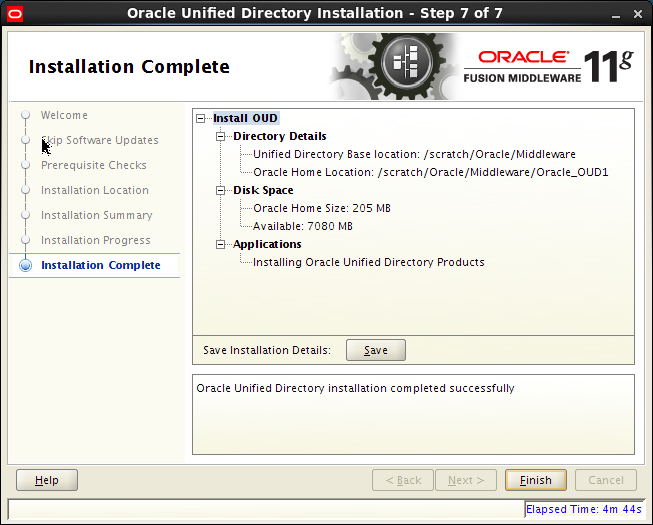Click the bottom status bar field
The image size is (653, 525).
266,509
